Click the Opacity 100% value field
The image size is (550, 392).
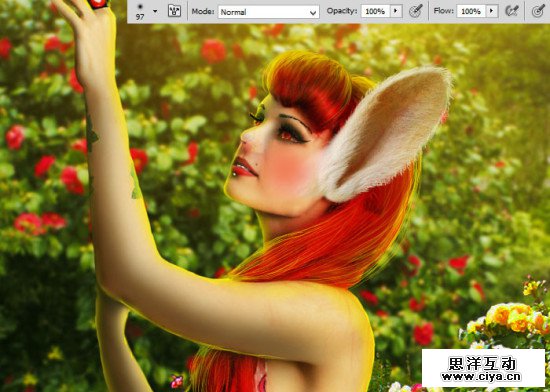pos(376,12)
